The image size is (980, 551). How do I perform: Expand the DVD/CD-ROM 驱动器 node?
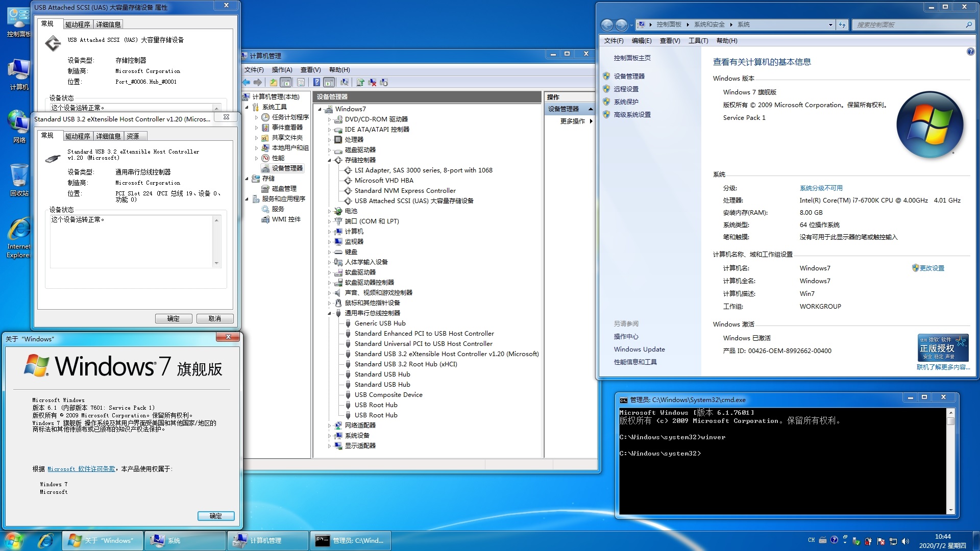coord(329,119)
